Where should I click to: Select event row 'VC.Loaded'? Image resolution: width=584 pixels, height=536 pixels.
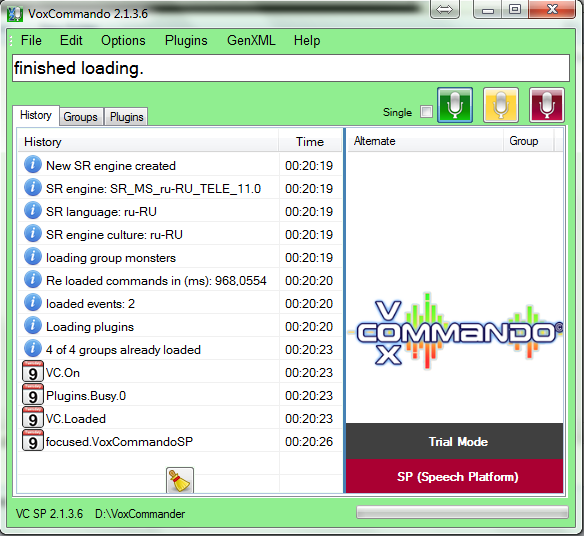180,419
